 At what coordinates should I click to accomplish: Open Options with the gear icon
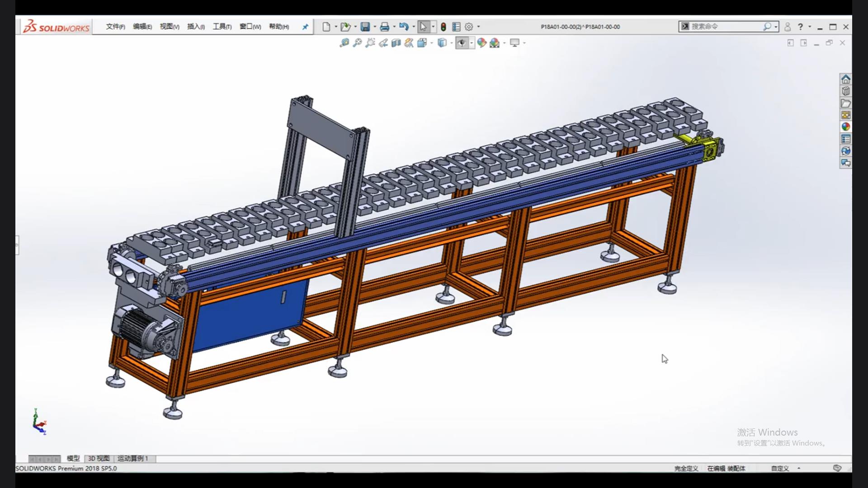[469, 27]
